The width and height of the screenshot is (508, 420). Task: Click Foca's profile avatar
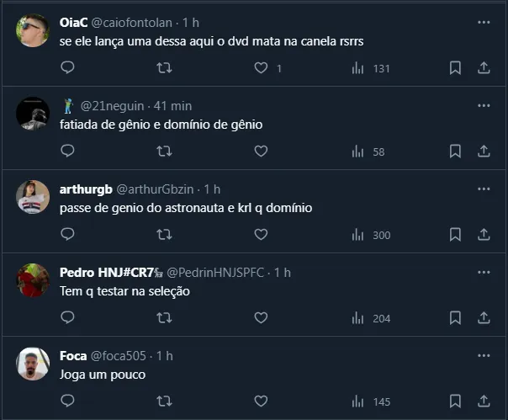click(33, 363)
